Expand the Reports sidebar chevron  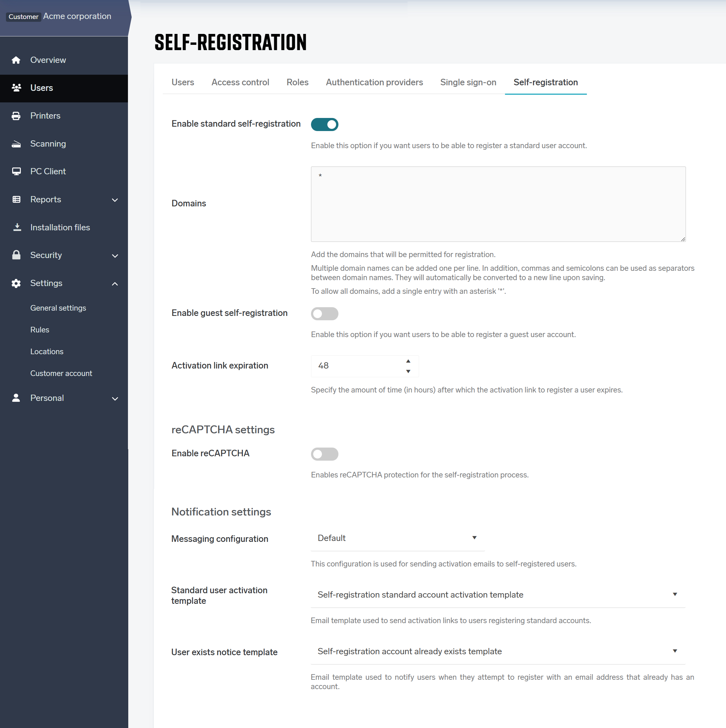(115, 200)
